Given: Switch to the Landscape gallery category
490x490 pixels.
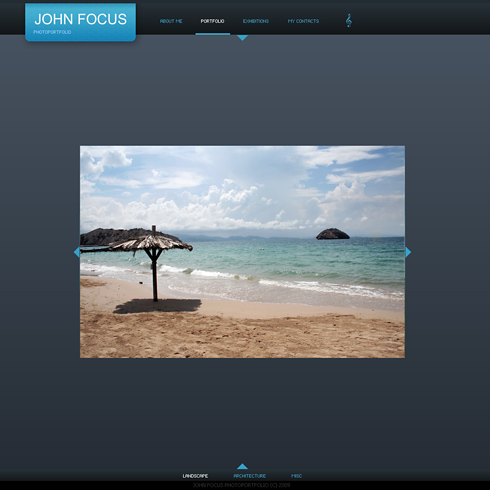Looking at the screenshot, I should (195, 476).
